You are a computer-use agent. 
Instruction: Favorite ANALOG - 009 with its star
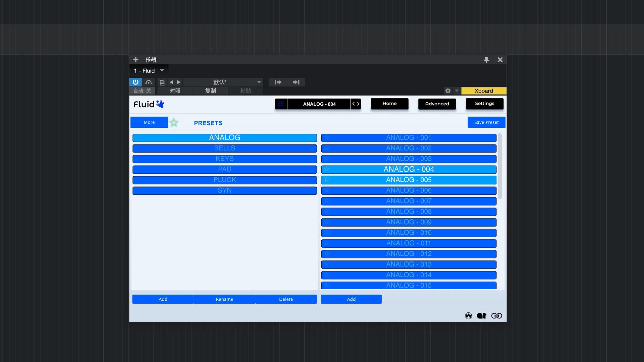pyautogui.click(x=326, y=222)
